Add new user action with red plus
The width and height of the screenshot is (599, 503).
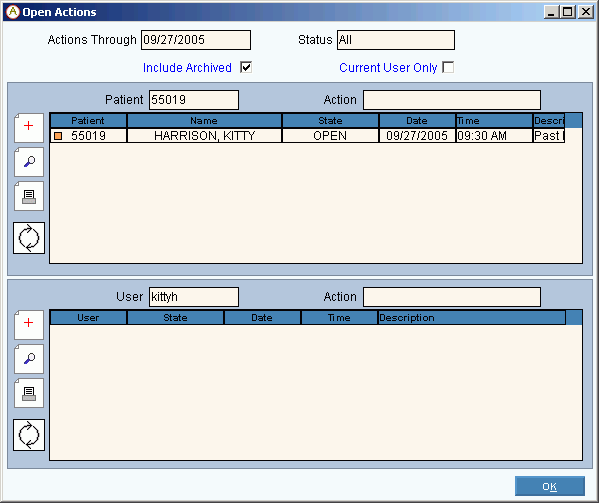[x=29, y=325]
